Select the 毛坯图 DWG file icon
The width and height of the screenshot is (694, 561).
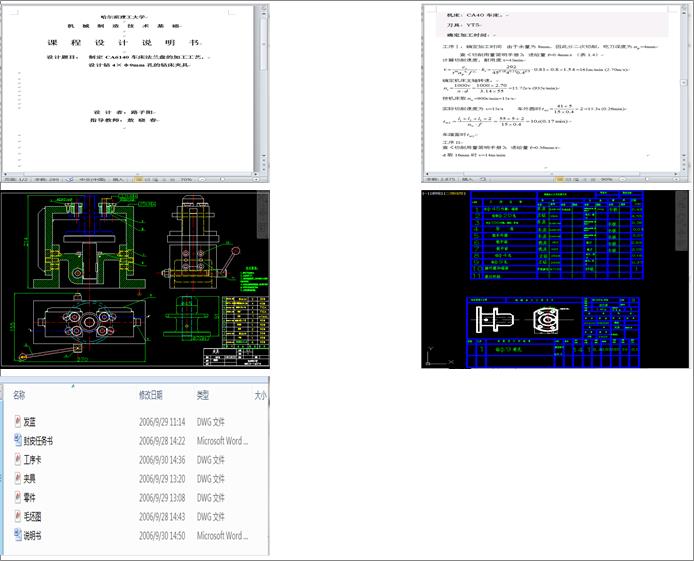coord(18,516)
